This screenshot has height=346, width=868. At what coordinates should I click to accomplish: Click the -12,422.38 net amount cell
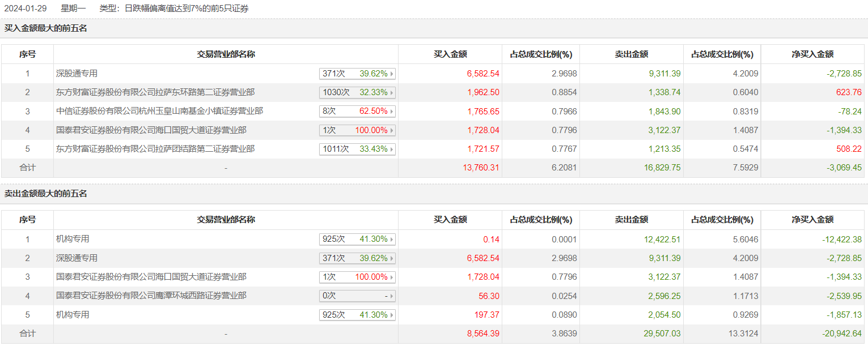click(841, 240)
